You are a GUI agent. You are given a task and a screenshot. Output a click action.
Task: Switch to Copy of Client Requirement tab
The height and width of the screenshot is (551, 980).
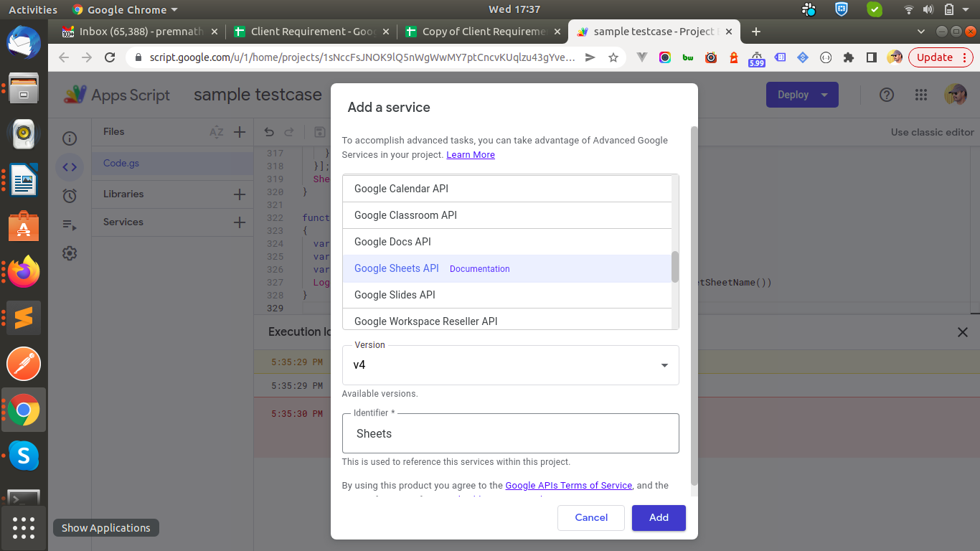(484, 32)
